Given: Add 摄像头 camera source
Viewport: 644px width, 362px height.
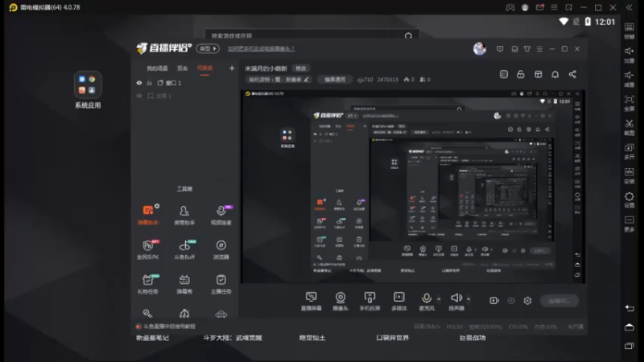Looking at the screenshot, I should coord(341,301).
